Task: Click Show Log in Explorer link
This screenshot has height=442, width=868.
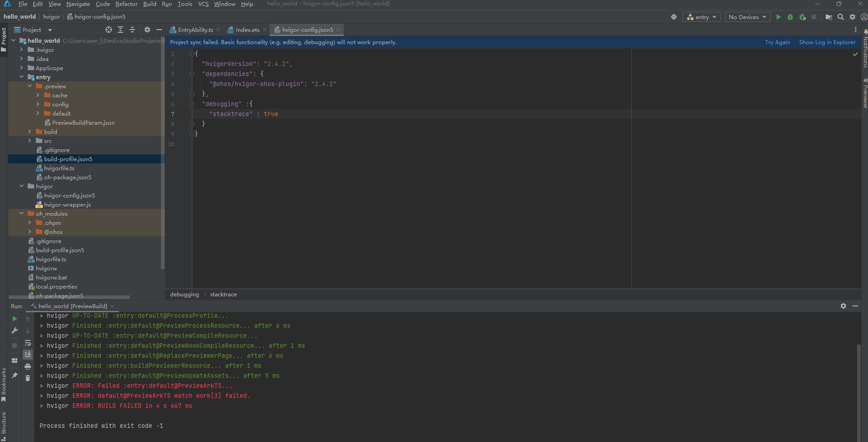Action: (827, 42)
